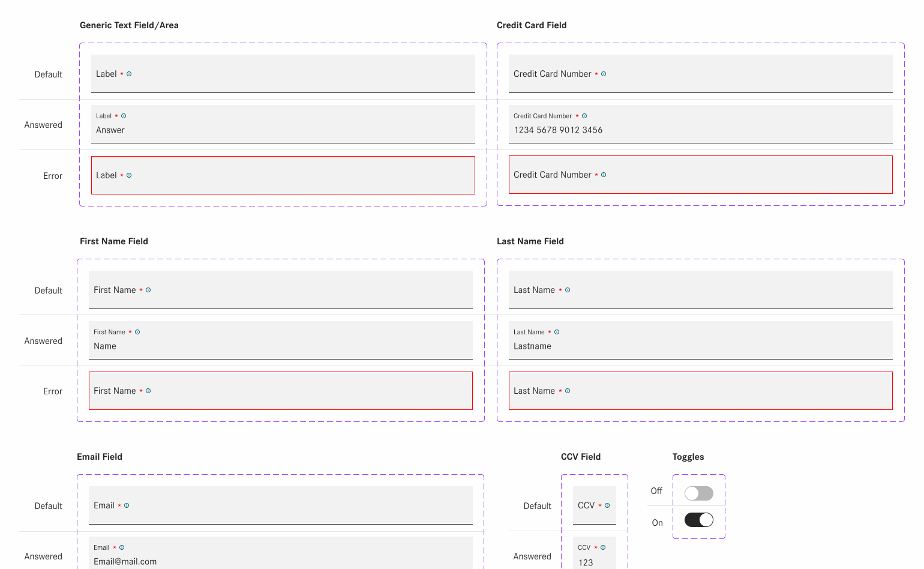Turn off the On toggle switch
The image size is (924, 569).
pyautogui.click(x=699, y=520)
